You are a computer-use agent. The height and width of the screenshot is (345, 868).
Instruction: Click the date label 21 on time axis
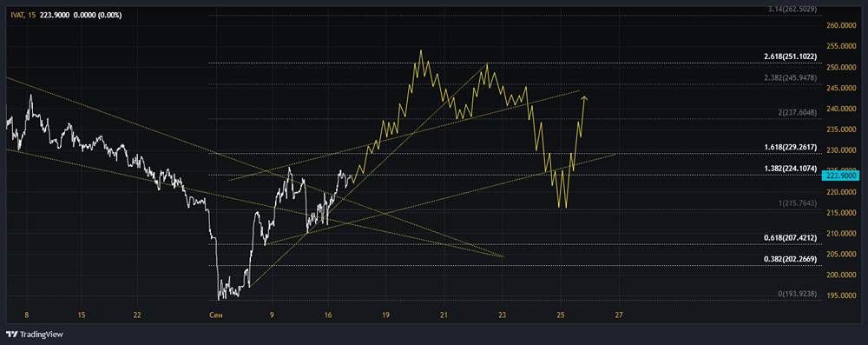point(444,315)
